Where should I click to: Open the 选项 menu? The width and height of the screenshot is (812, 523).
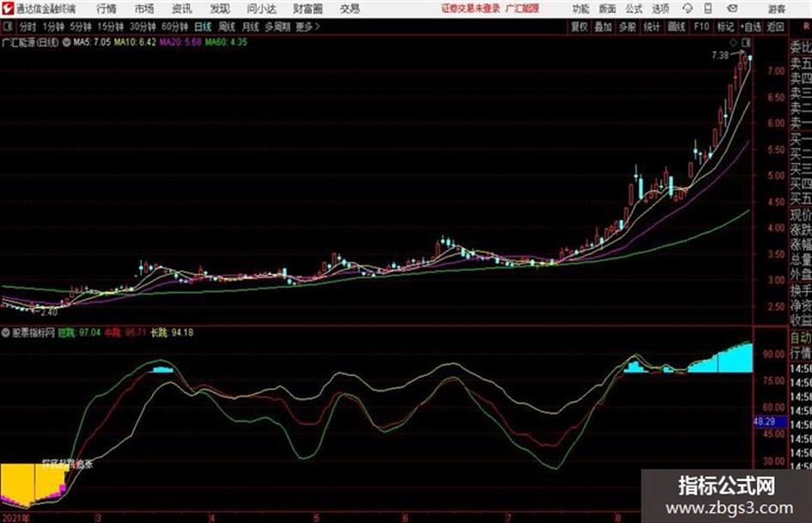[x=661, y=9]
